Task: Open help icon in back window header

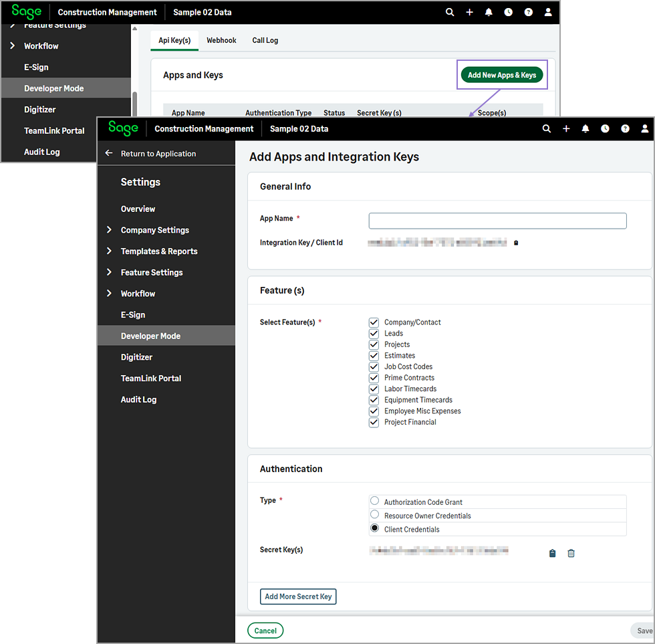Action: click(529, 12)
